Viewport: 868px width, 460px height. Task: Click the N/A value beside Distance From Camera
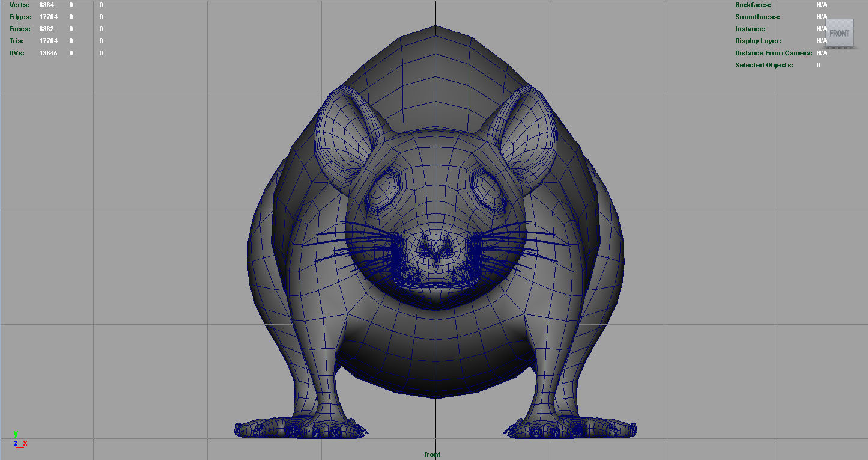click(x=822, y=53)
